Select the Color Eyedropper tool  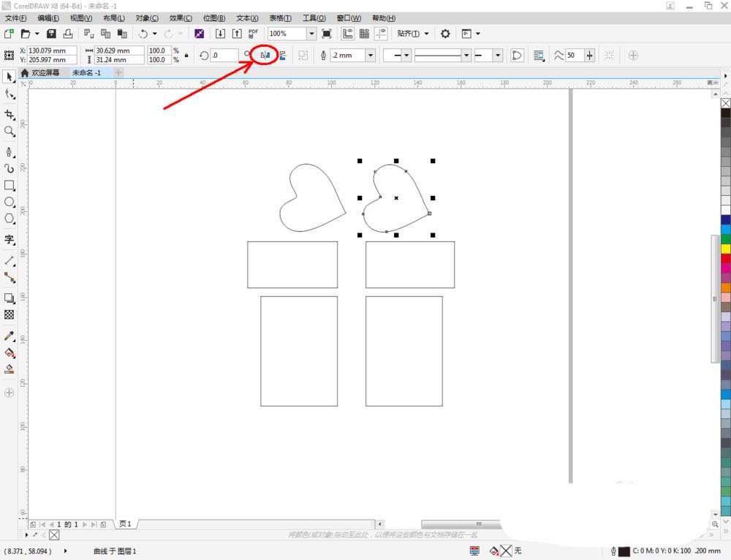point(9,336)
